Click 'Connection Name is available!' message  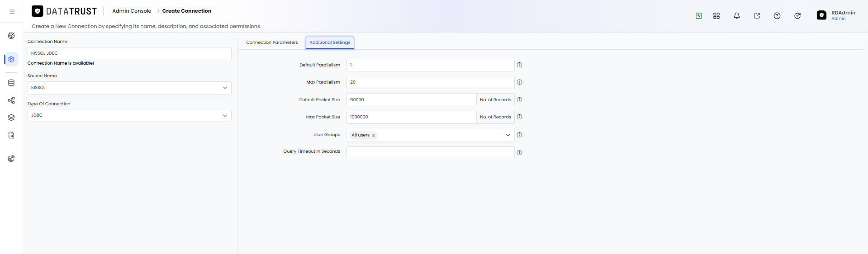click(x=61, y=63)
